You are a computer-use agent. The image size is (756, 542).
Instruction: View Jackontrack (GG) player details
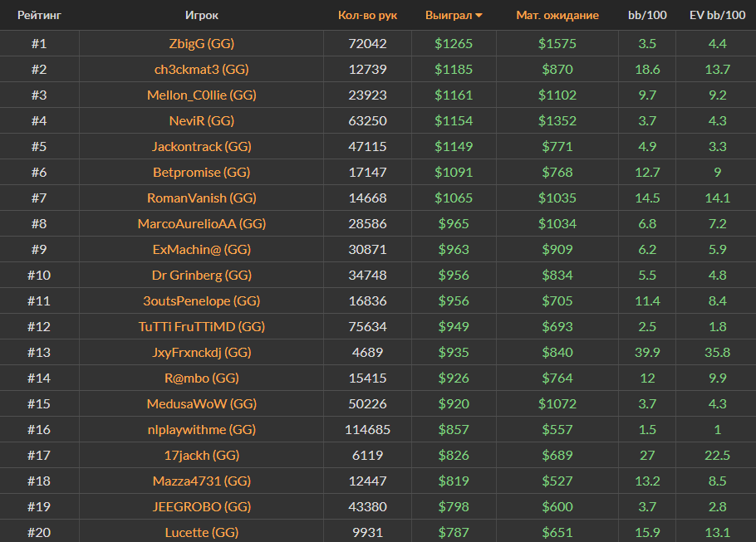(x=202, y=146)
